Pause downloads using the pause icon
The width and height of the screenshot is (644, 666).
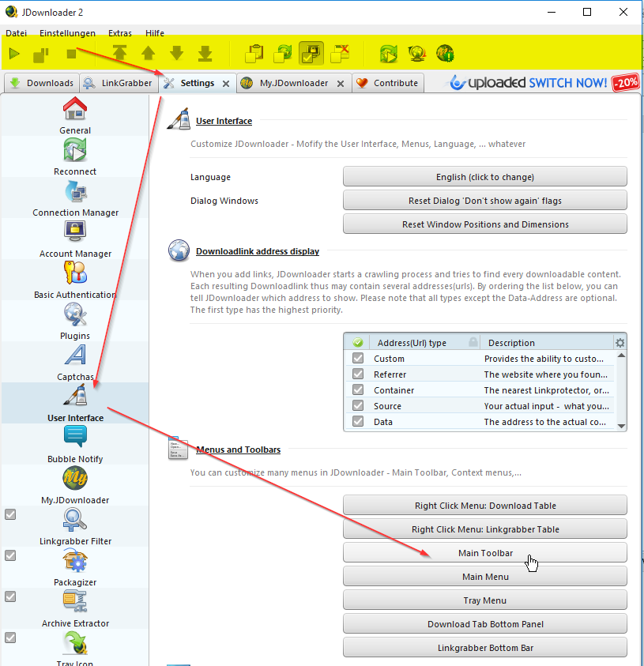pyautogui.click(x=41, y=55)
